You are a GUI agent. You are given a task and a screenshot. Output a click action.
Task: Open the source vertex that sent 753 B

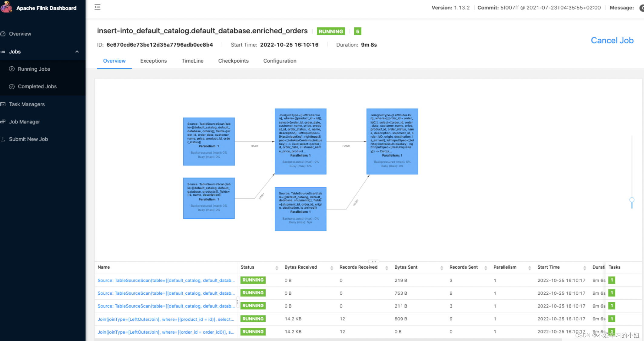(x=166, y=293)
